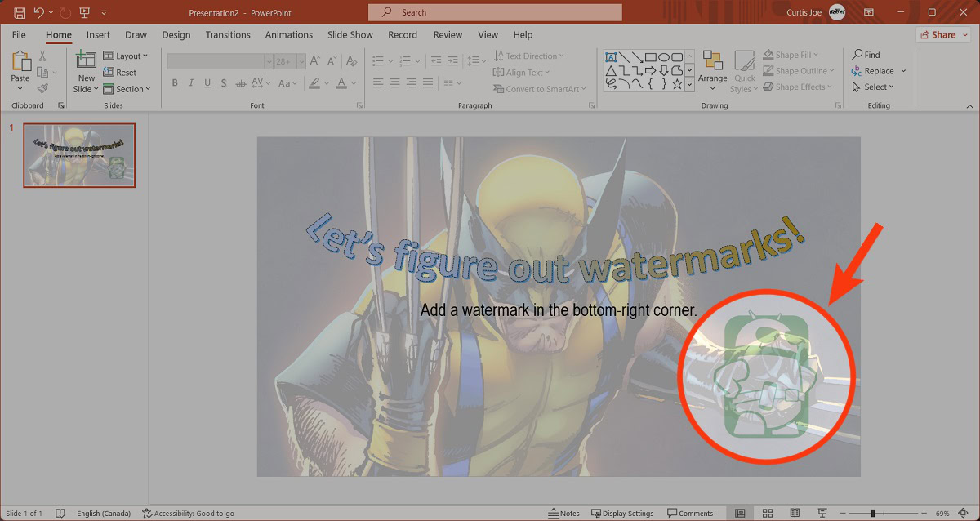The width and height of the screenshot is (980, 521).
Task: Switch to Slide Sorter view icon
Action: (768, 513)
